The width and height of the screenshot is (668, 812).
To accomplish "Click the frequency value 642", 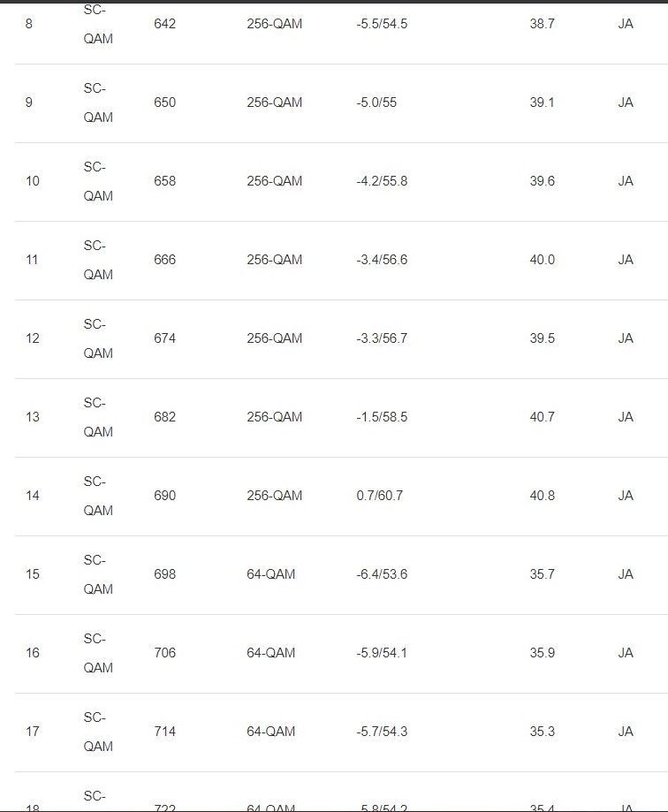I will 164,24.
